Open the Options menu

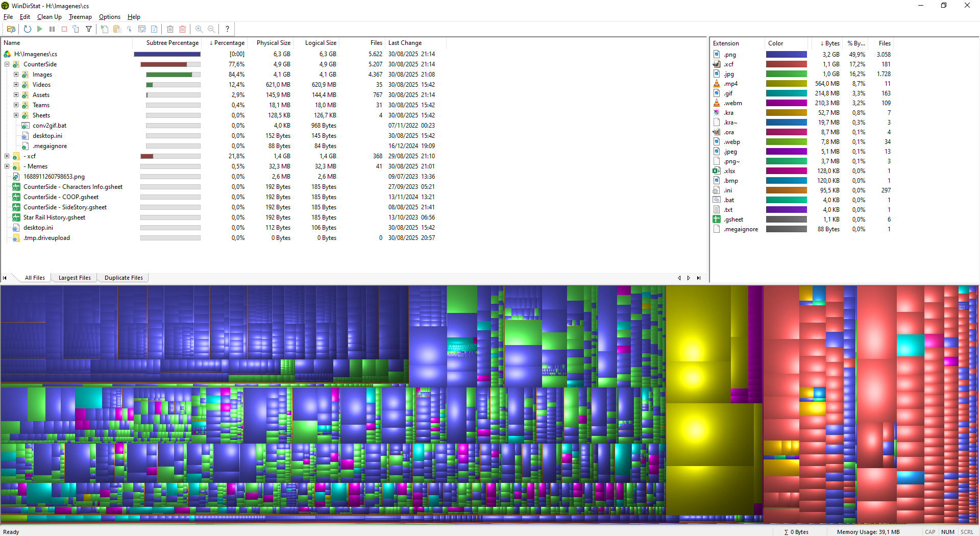coord(110,17)
